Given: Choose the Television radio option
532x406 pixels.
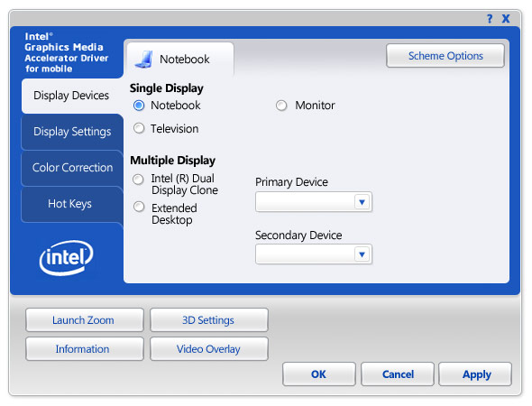Looking at the screenshot, I should tap(139, 129).
